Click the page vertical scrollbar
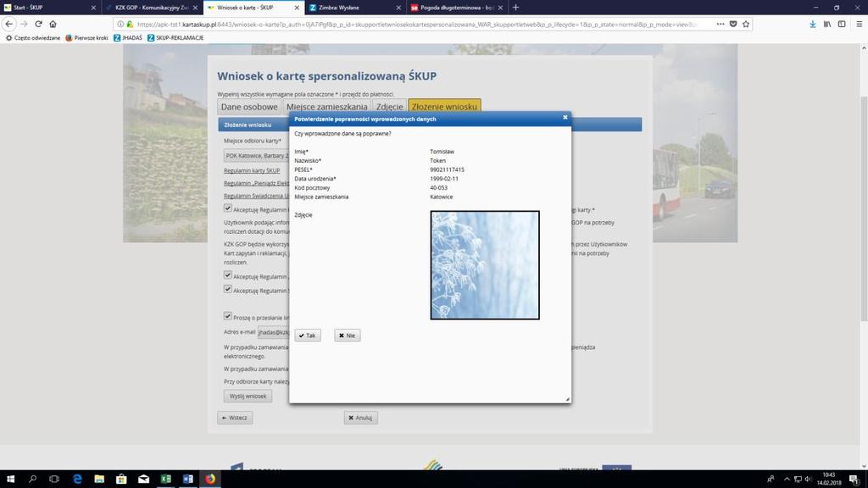 pyautogui.click(x=864, y=208)
